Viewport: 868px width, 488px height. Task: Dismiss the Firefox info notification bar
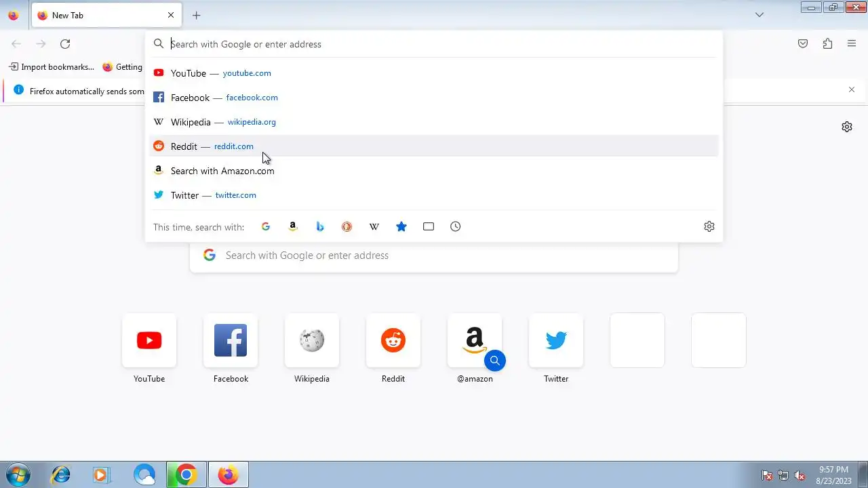coord(852,89)
